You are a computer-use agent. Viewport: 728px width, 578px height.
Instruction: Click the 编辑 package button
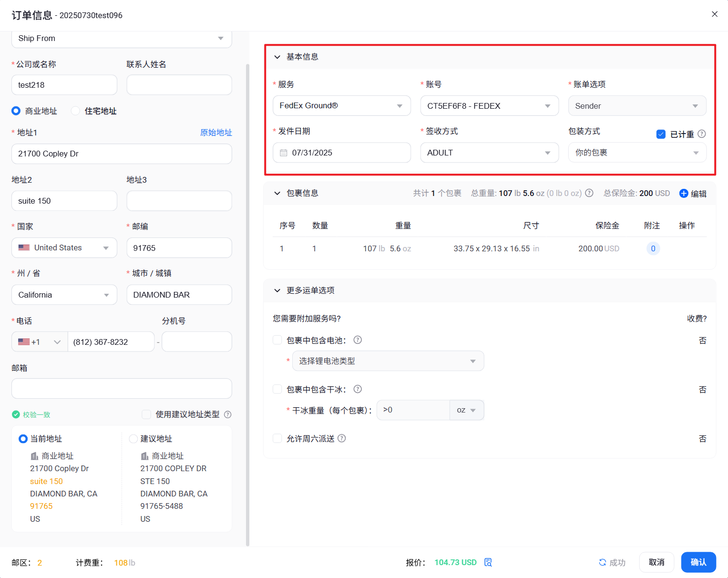click(693, 193)
